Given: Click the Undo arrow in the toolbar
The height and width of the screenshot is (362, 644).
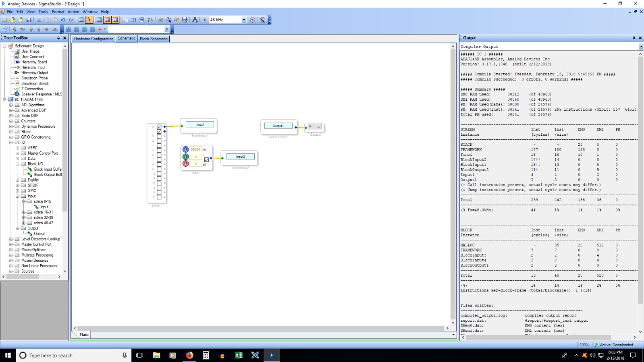Looking at the screenshot, I should click(63, 20).
